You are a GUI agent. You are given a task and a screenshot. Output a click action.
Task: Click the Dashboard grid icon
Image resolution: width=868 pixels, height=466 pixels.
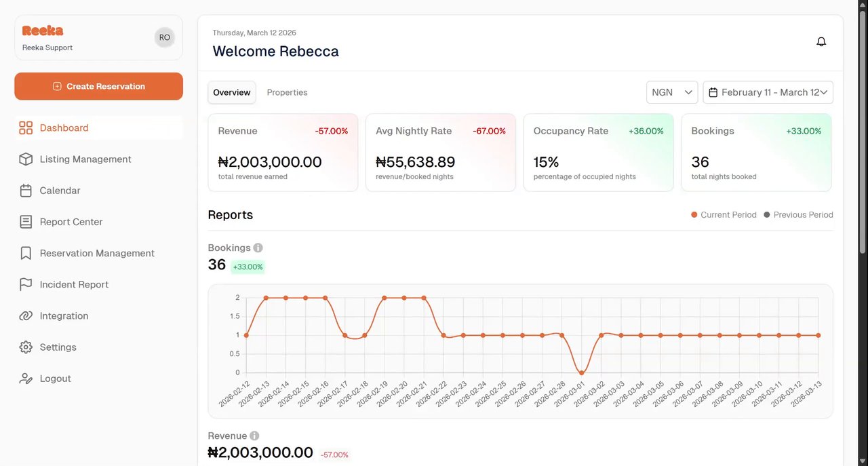(26, 128)
